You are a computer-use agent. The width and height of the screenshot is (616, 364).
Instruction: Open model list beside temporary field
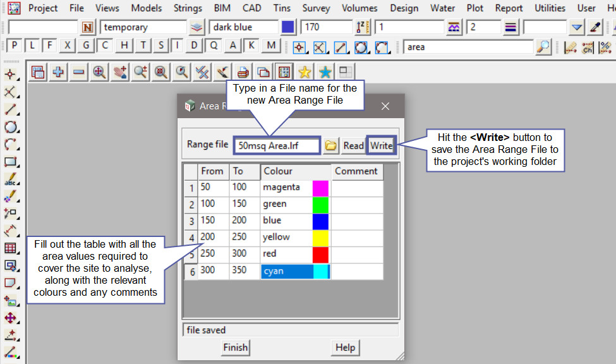point(196,27)
